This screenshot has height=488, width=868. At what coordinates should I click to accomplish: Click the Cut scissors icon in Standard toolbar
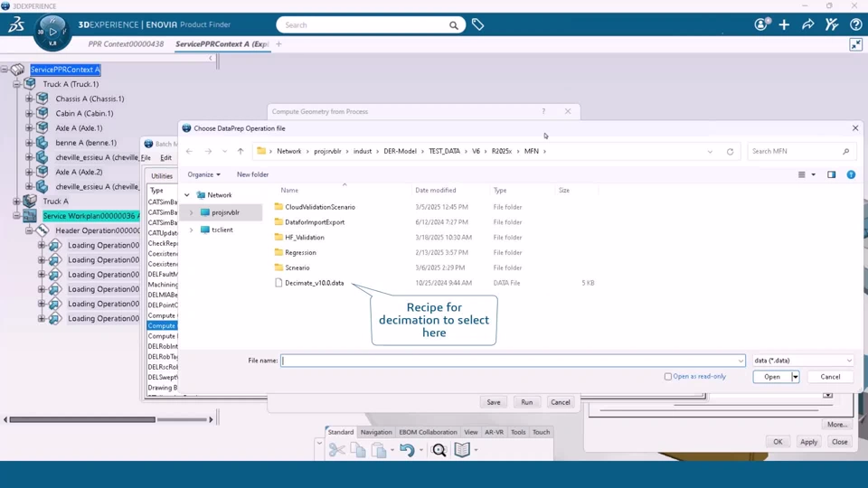[x=336, y=450]
